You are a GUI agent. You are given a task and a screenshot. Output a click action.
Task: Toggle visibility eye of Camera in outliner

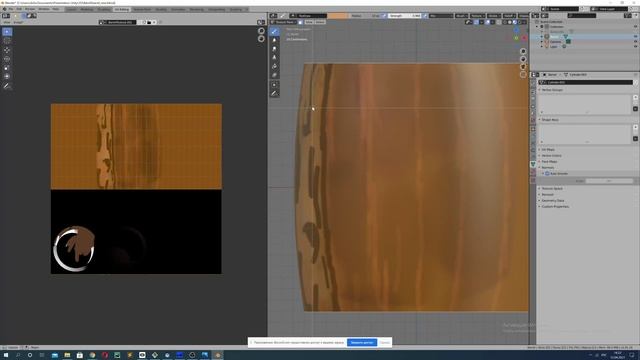pos(635,42)
